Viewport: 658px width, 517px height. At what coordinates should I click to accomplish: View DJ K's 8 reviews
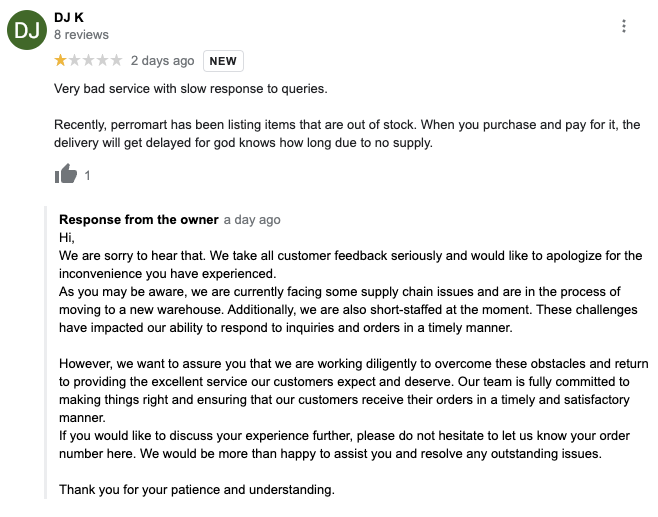point(81,34)
